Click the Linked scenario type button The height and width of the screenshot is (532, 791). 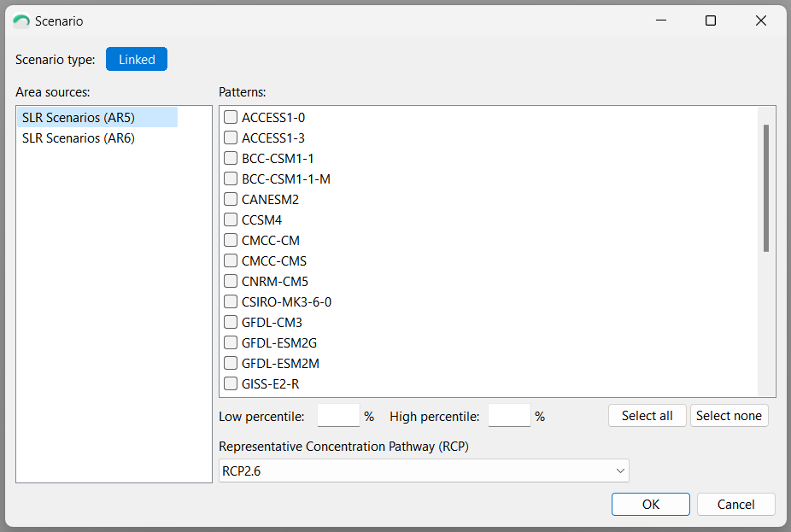(x=137, y=60)
